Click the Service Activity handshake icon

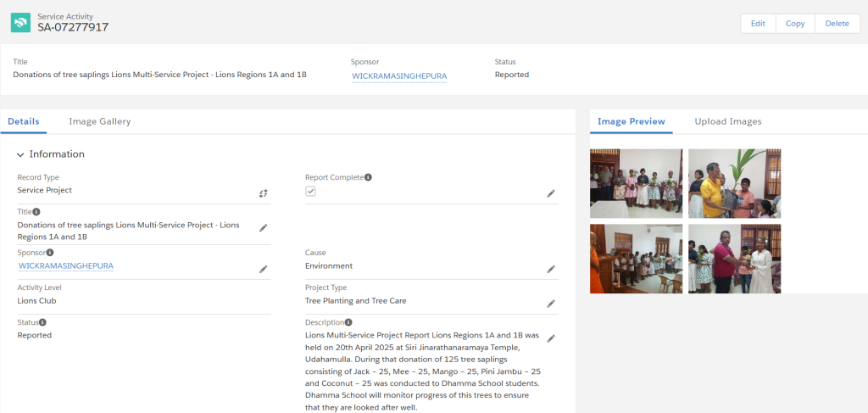(20, 23)
